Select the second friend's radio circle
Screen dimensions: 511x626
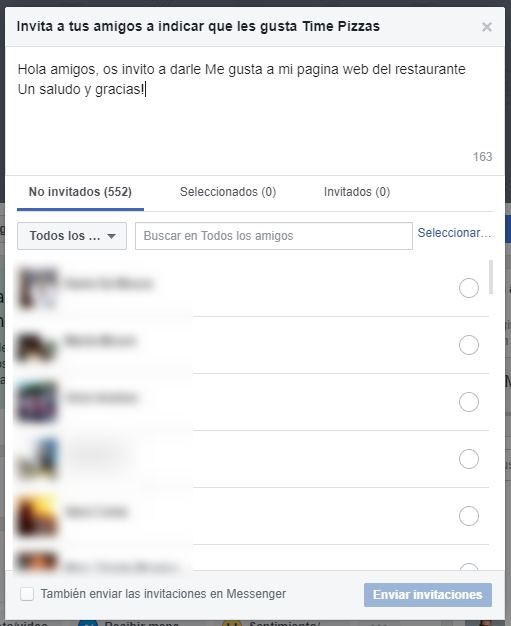(x=469, y=345)
